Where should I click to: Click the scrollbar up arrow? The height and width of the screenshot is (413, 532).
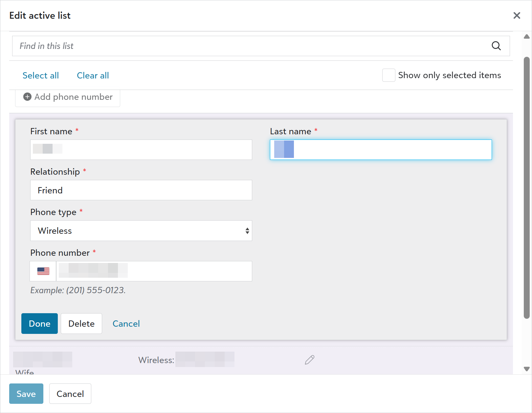tap(527, 36)
